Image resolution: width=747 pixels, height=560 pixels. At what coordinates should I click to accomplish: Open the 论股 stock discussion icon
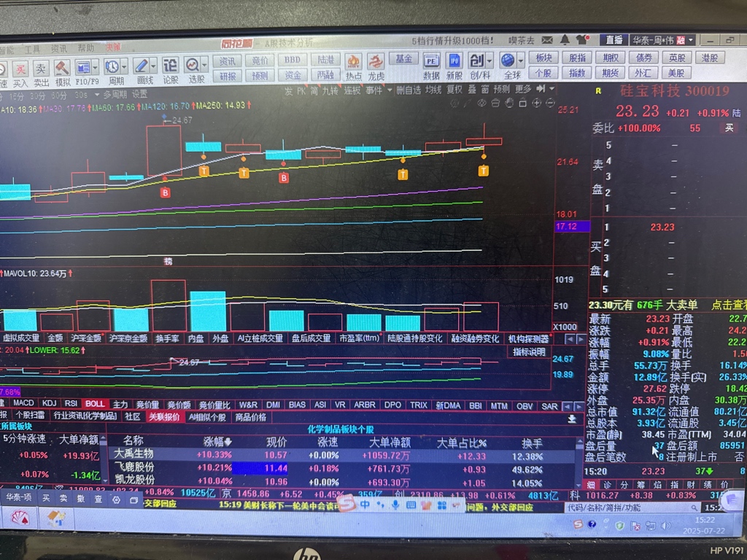[x=170, y=65]
